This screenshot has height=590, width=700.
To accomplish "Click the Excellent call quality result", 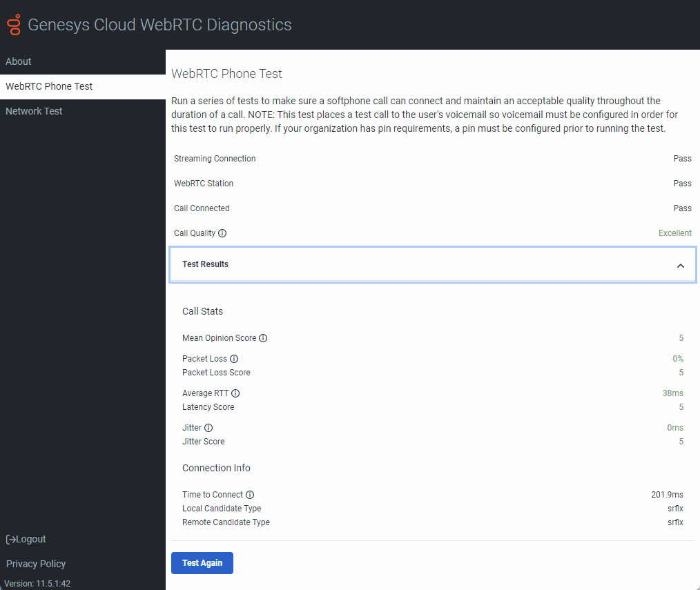I will (x=674, y=233).
